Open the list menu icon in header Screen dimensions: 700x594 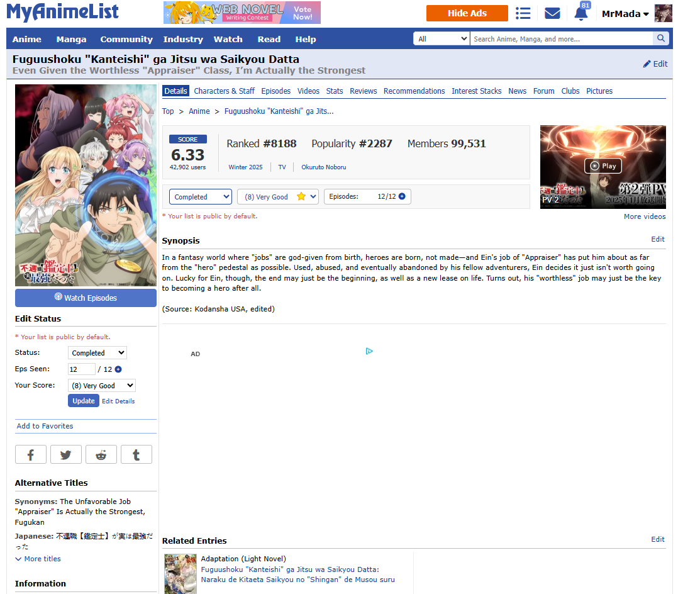(x=523, y=13)
